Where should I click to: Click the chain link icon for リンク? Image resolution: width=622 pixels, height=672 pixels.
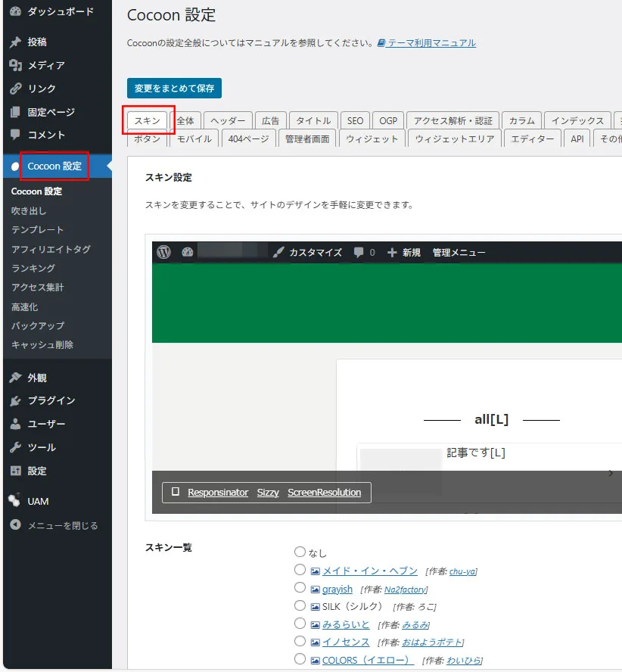16,89
